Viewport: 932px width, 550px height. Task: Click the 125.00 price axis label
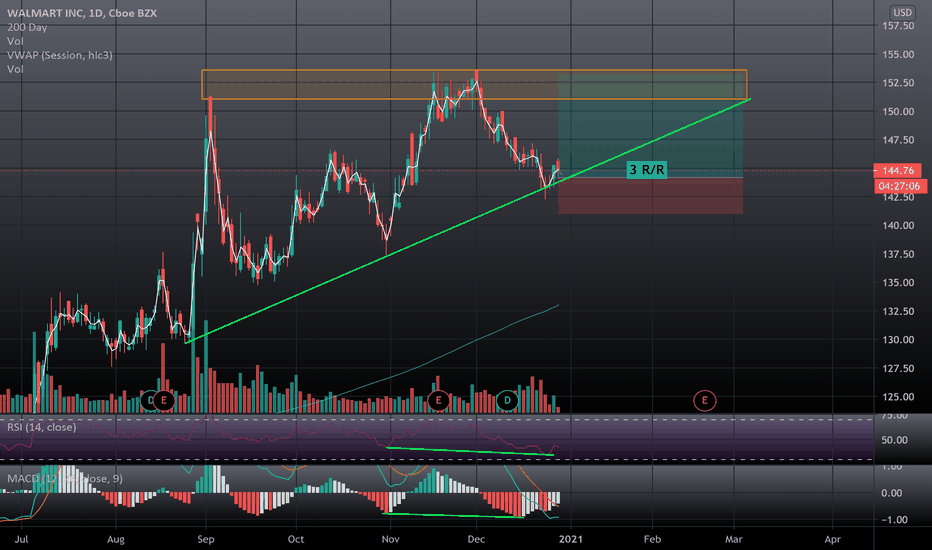[x=898, y=397]
